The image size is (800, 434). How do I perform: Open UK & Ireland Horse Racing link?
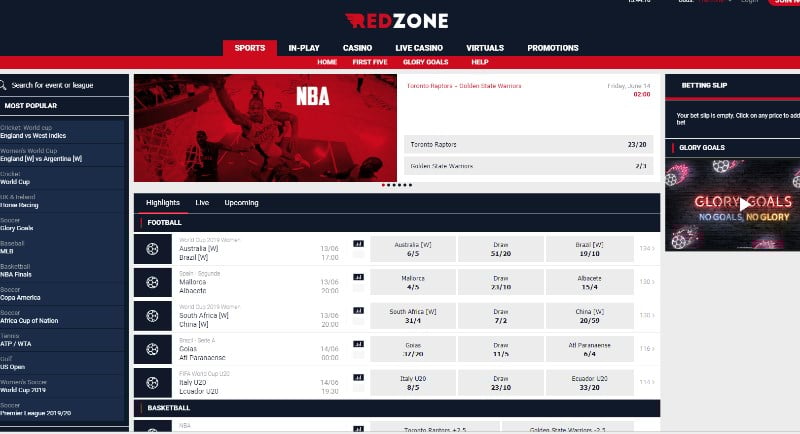point(62,201)
